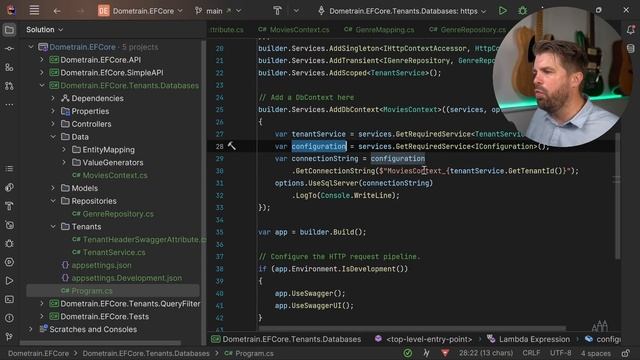Open the Solution view dropdown
The width and height of the screenshot is (640, 360).
44,29
